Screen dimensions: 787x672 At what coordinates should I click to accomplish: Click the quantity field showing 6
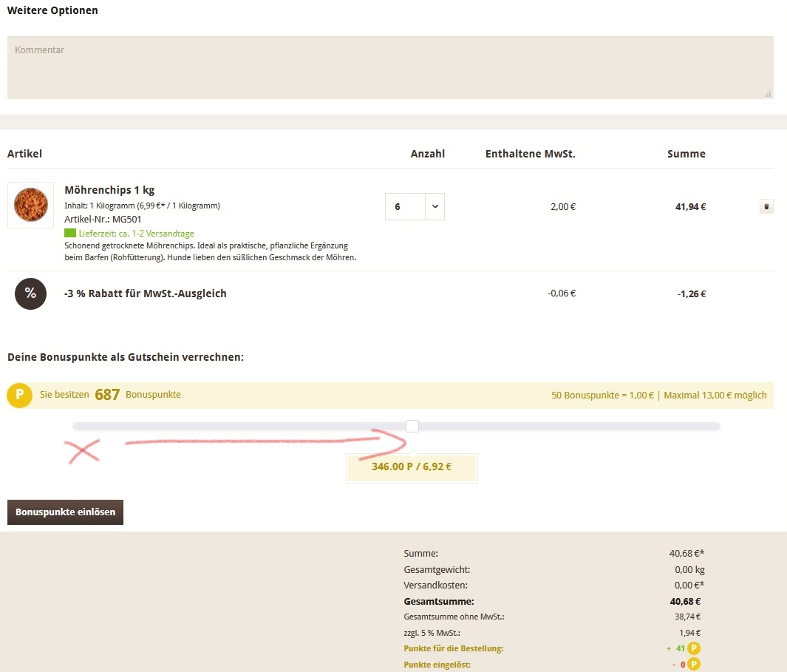coord(405,206)
